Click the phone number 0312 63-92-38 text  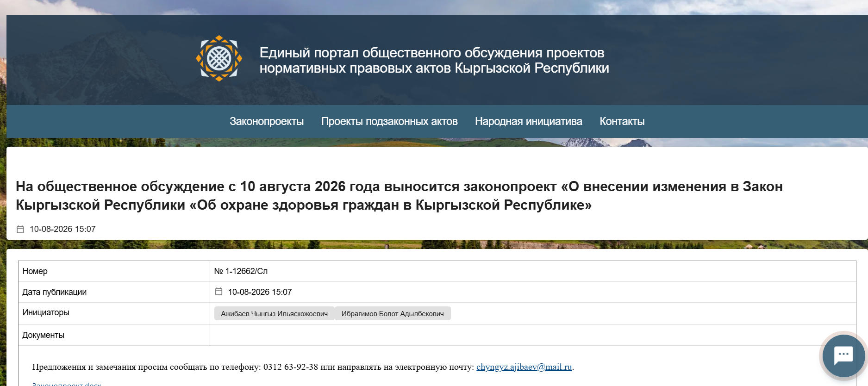[291, 367]
